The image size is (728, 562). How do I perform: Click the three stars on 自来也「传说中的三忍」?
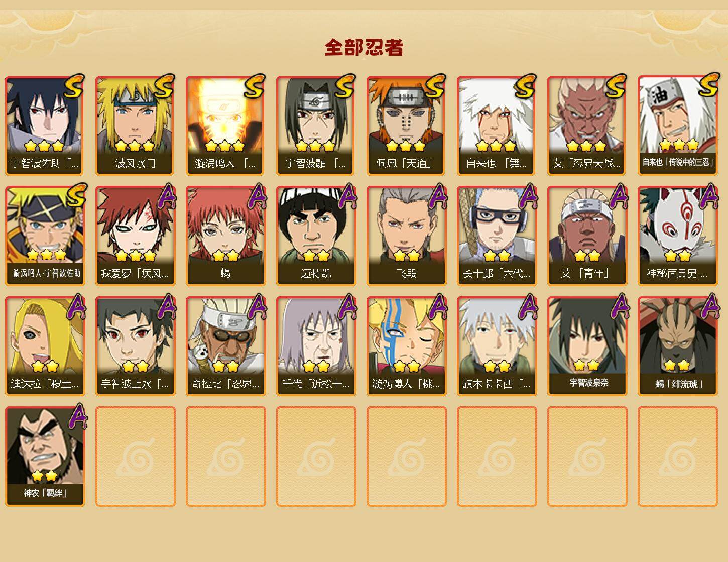click(679, 145)
